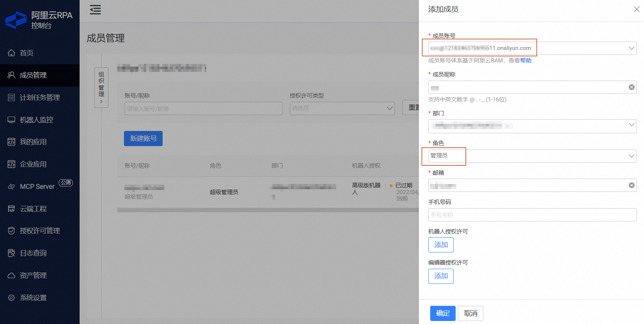
Task: Open the 成员账号 dropdown arrow
Action: pos(631,48)
